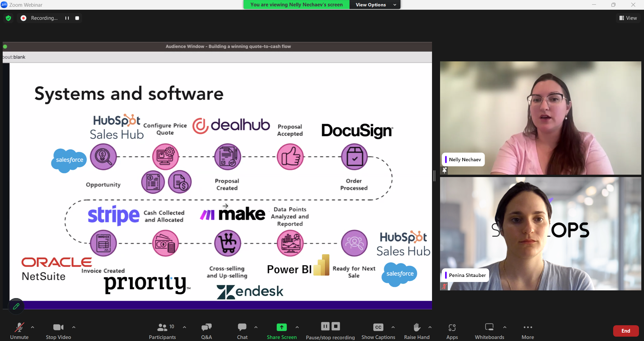This screenshot has height=341, width=644.
Task: Click the Oracle NetSuite logo
Action: tap(56, 269)
